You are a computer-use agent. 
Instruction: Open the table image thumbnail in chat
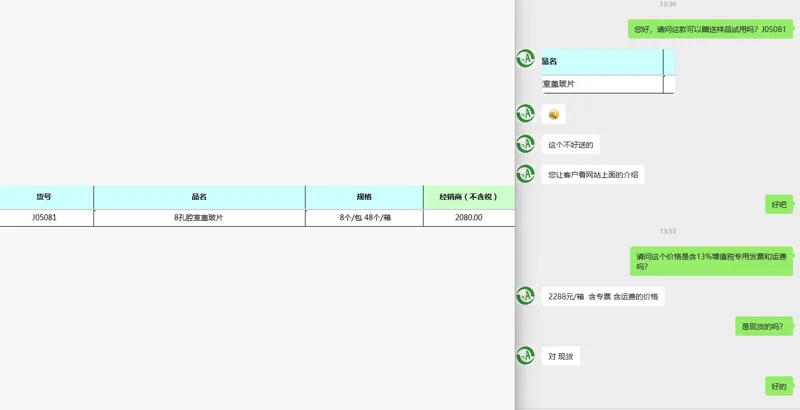pos(609,71)
